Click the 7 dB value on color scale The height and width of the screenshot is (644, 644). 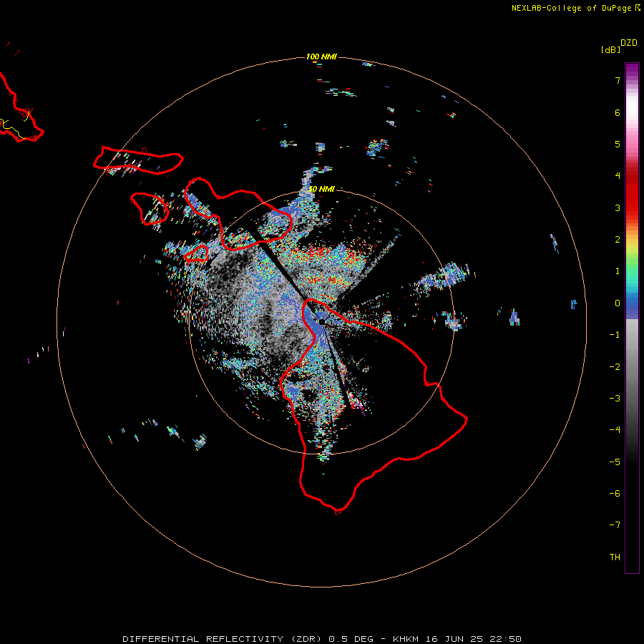coord(618,80)
